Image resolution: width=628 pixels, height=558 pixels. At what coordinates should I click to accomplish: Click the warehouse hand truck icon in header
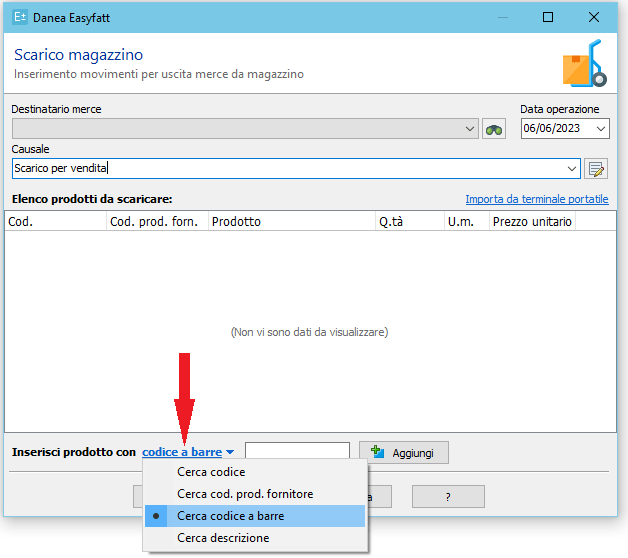[x=584, y=64]
